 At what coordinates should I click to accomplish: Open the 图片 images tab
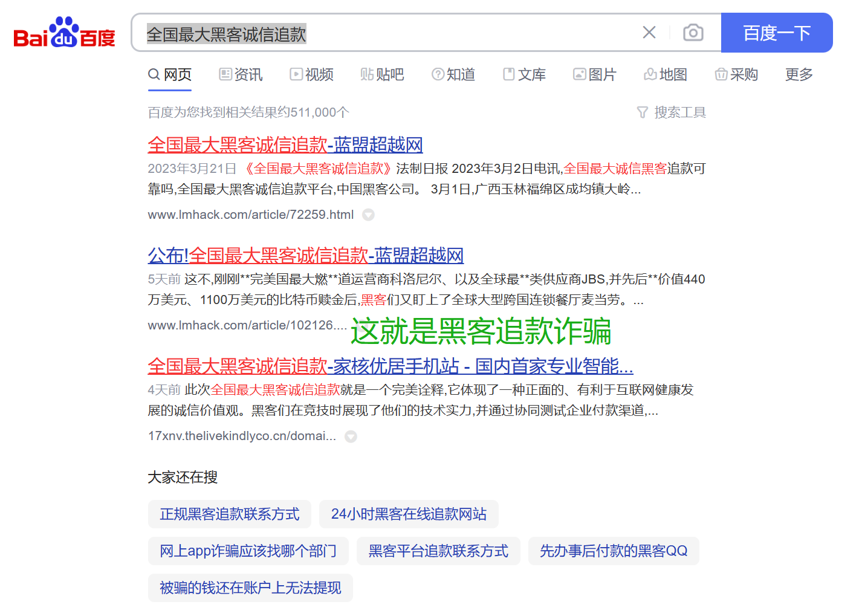pyautogui.click(x=594, y=74)
